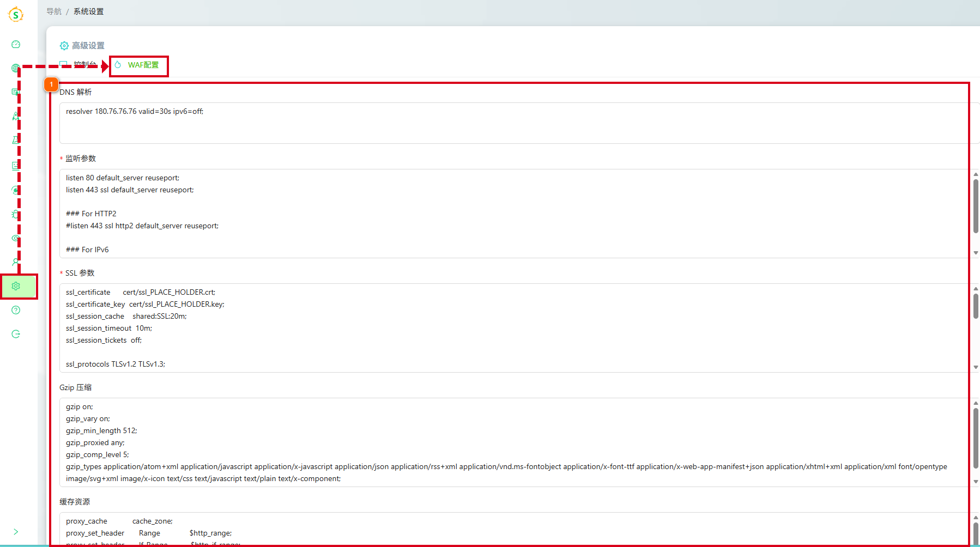The height and width of the screenshot is (547, 980).
Task: Expand the sidebar with the bottom chevron
Action: coord(16,532)
